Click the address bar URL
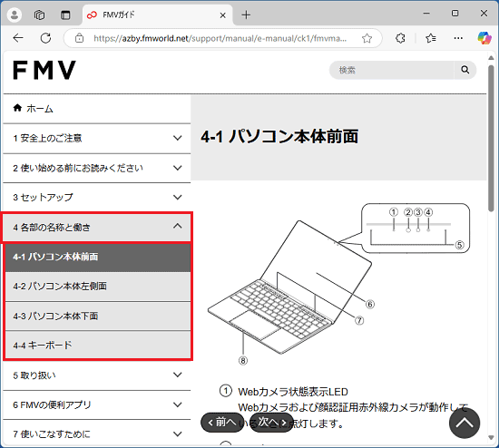This screenshot has width=499, height=448. pyautogui.click(x=220, y=38)
